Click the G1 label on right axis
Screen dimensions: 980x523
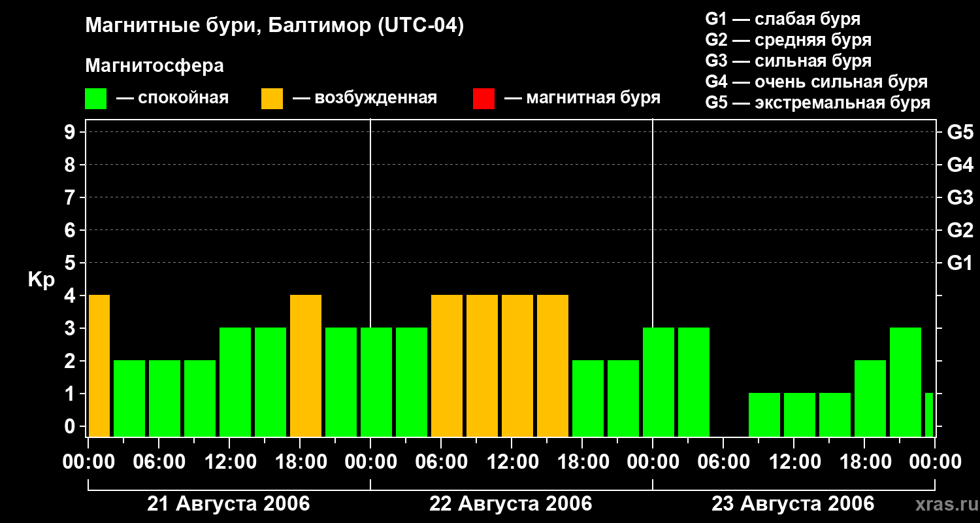tap(960, 263)
